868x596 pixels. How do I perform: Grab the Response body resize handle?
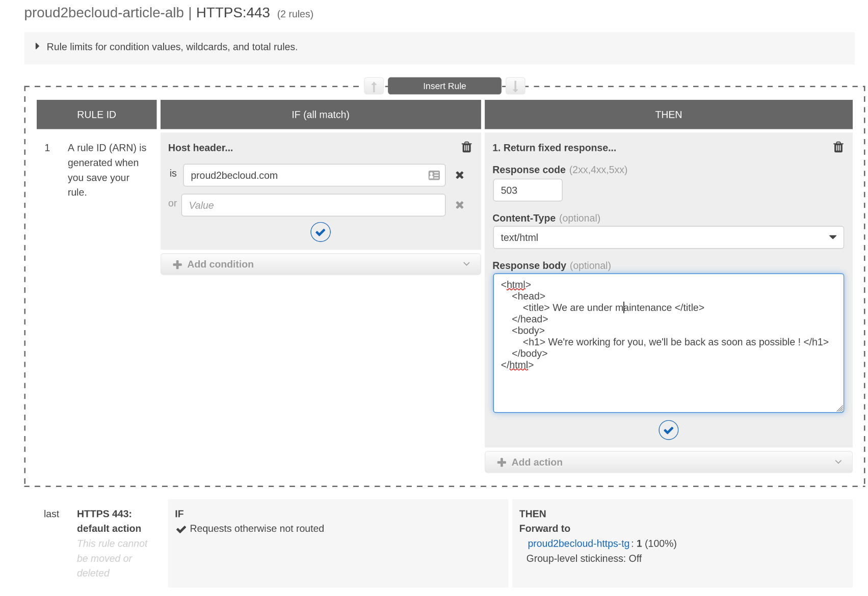[x=839, y=409]
